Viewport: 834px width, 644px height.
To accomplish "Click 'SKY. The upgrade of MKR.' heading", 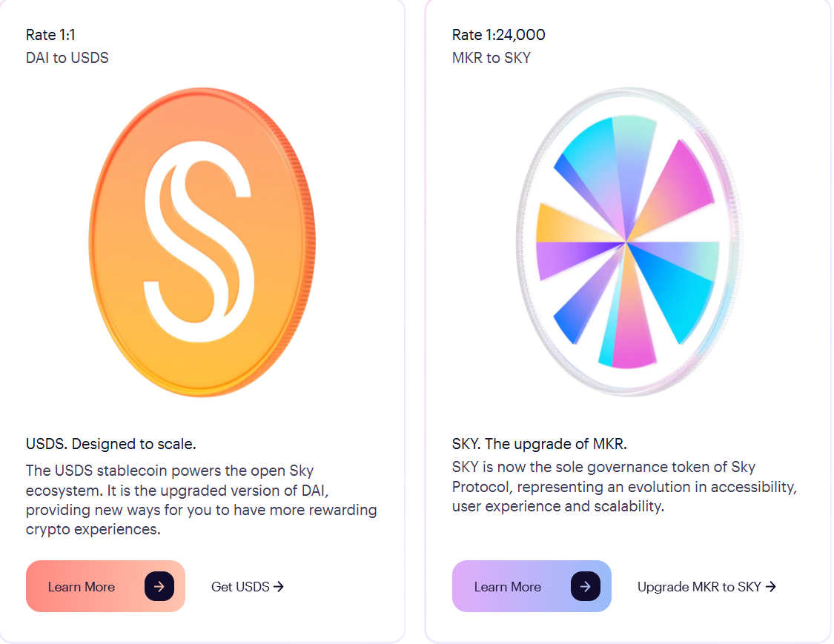I will pyautogui.click(x=539, y=445).
